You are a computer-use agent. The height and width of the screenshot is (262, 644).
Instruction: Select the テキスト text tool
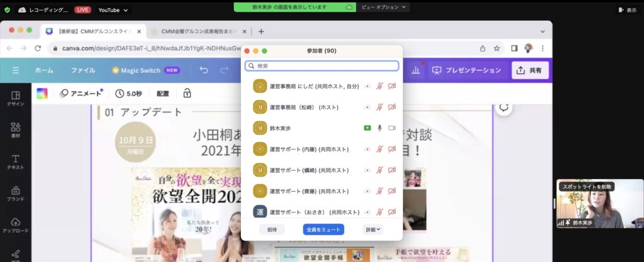point(16,162)
